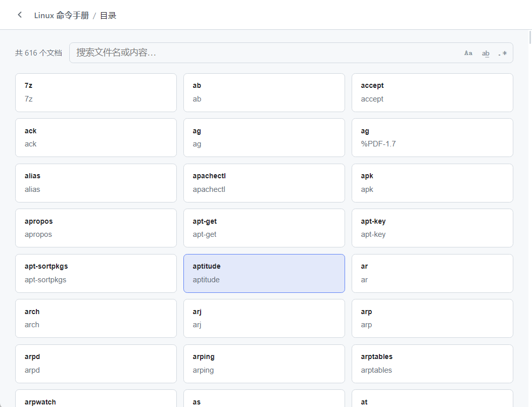Toggle whole-word match (ab) option

tap(486, 53)
